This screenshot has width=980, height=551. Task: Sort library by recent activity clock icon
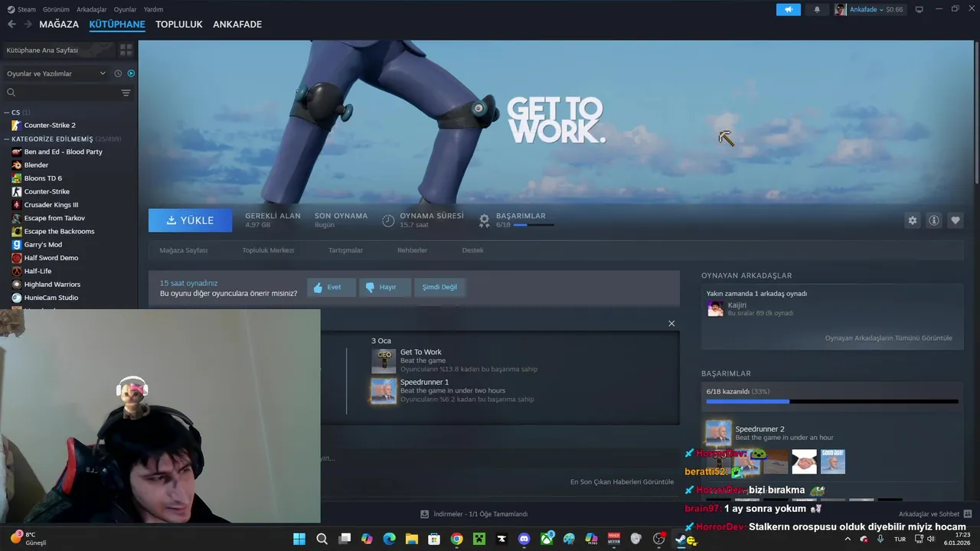[118, 73]
